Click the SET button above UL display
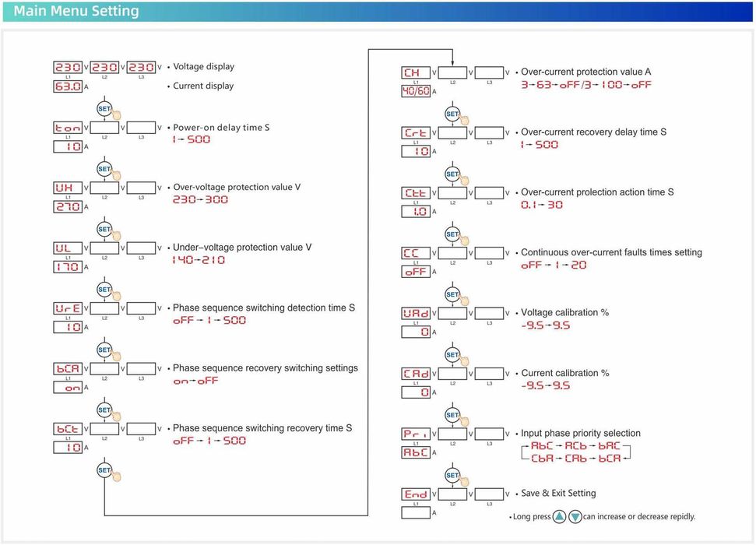The width and height of the screenshot is (756, 545). coord(104,229)
